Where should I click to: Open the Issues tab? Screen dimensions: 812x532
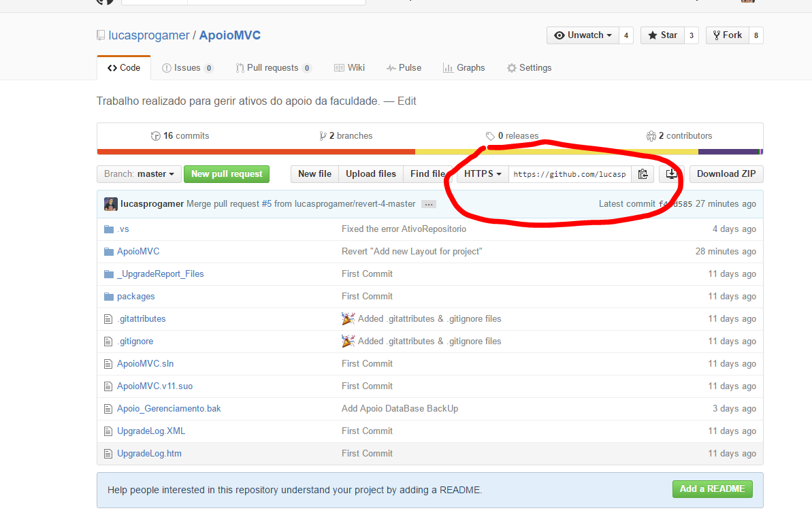click(187, 68)
